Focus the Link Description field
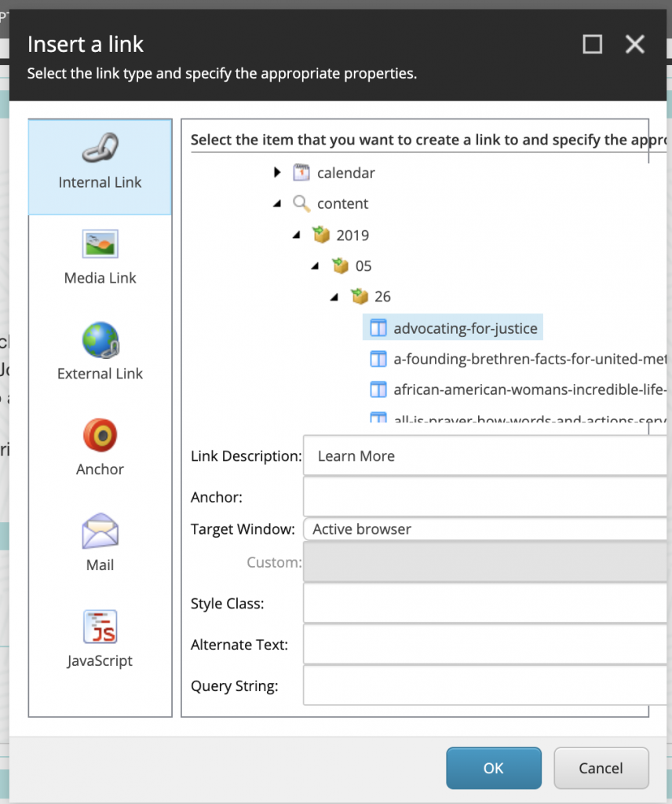Screen dimensions: 672x804 coord(485,456)
